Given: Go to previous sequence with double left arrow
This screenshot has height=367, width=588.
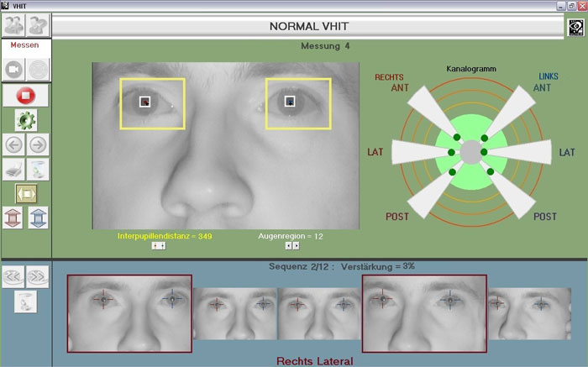Looking at the screenshot, I should point(13,276).
